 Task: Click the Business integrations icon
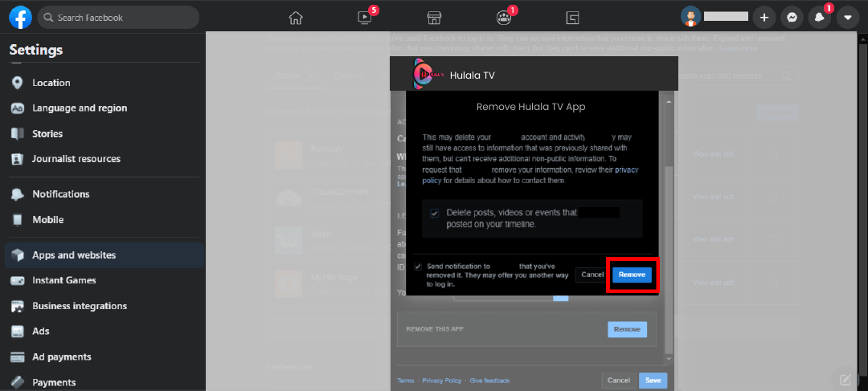click(18, 306)
